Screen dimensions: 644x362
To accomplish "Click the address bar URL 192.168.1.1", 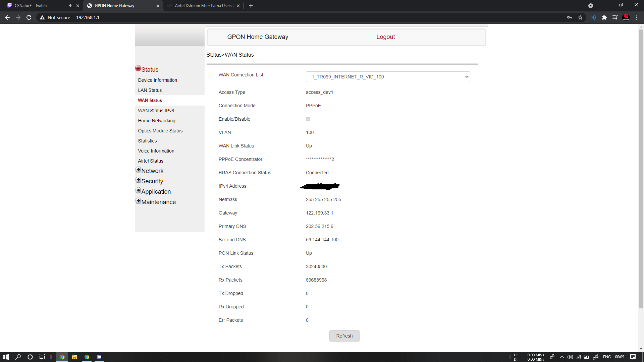I will click(x=88, y=17).
